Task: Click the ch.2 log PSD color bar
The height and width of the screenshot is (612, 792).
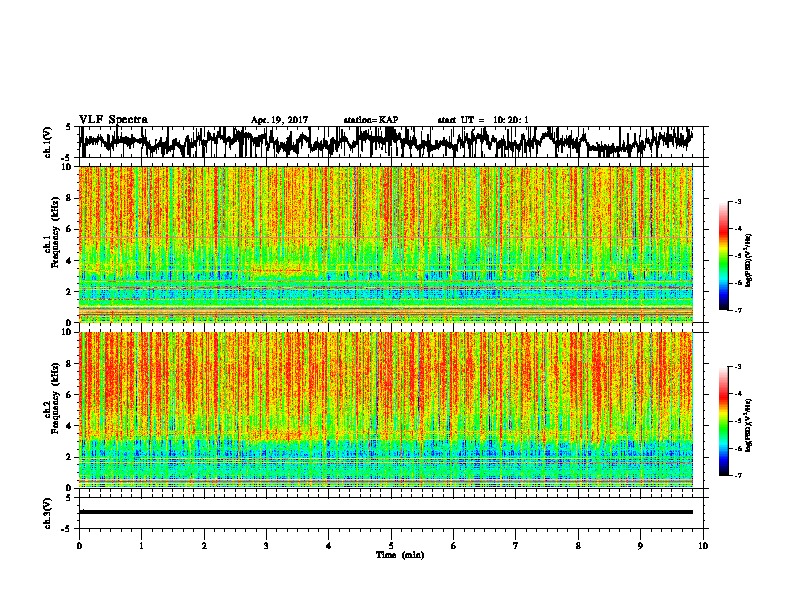Action: pos(724,421)
